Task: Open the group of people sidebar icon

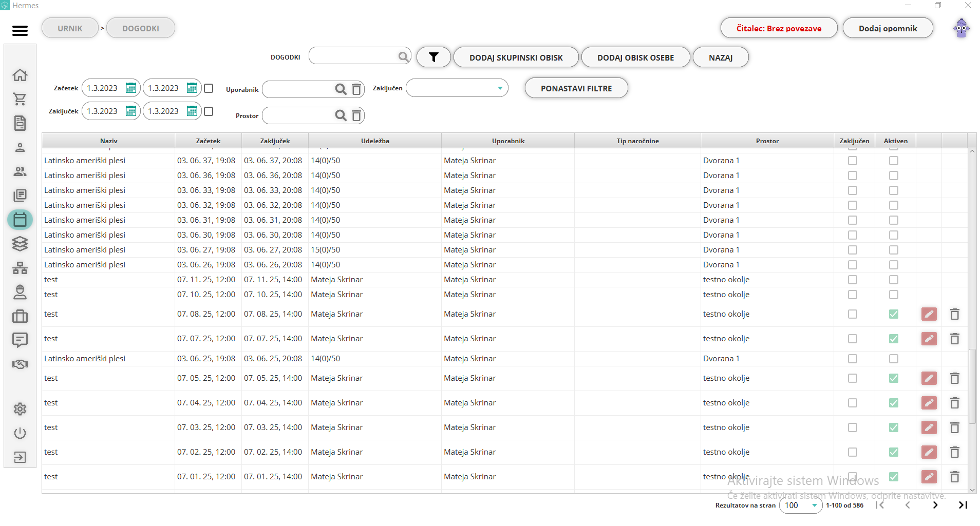Action: point(20,171)
